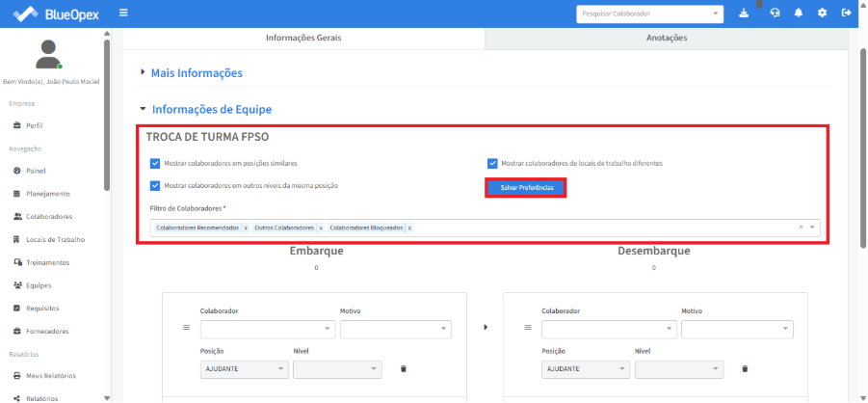Open the support headset icon
The width and height of the screenshot is (868, 403).
(775, 13)
